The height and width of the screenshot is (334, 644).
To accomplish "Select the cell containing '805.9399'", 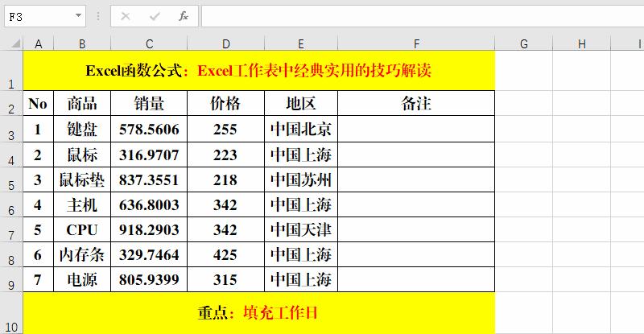I will (149, 279).
